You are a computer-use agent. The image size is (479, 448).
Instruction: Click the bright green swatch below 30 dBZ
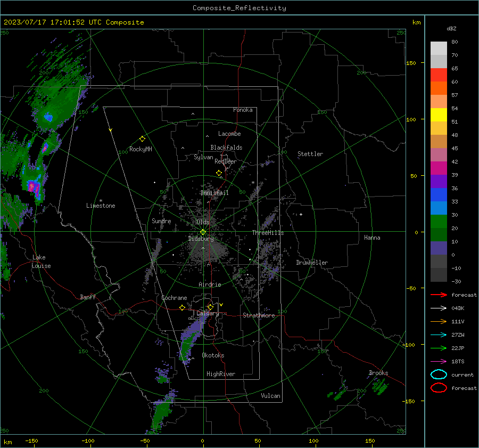pos(439,221)
